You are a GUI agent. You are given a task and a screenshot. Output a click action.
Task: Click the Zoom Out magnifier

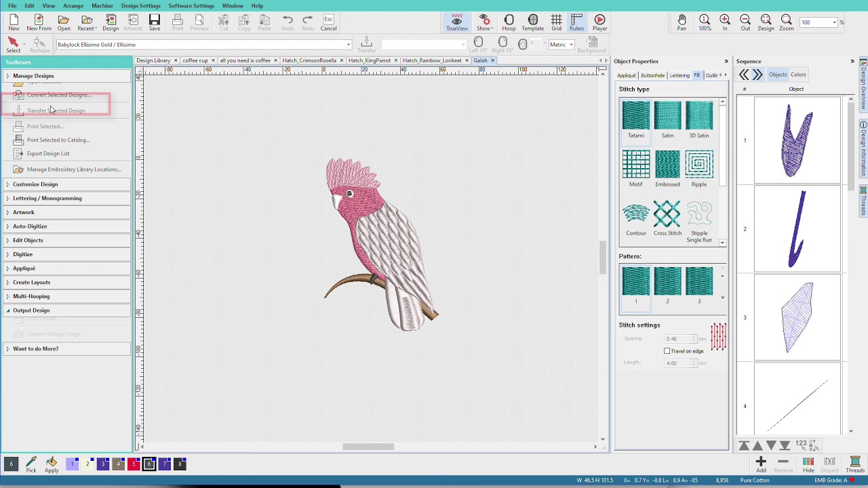(x=745, y=22)
